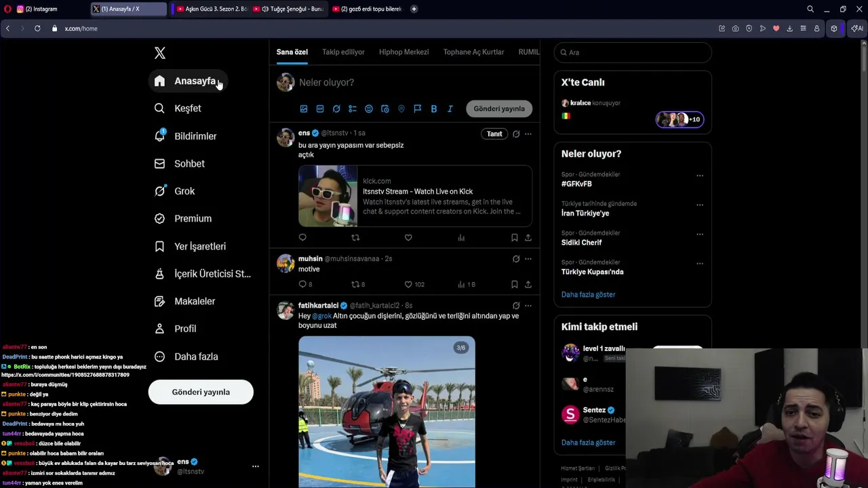Open Itsnstv Stream Kick link card

point(415,196)
